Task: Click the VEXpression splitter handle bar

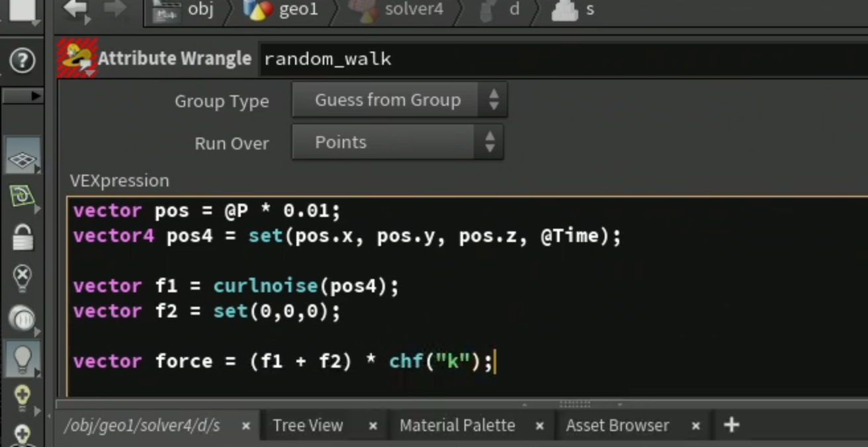Action: (x=574, y=403)
